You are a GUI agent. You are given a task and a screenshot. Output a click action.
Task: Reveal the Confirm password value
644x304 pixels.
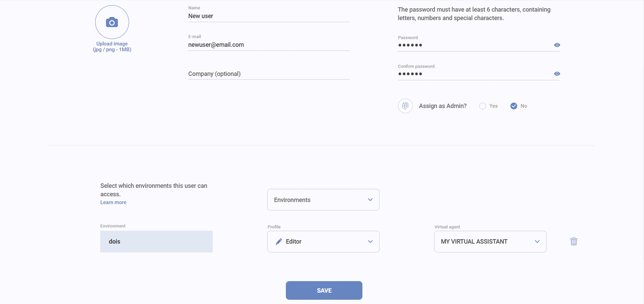[x=557, y=74]
